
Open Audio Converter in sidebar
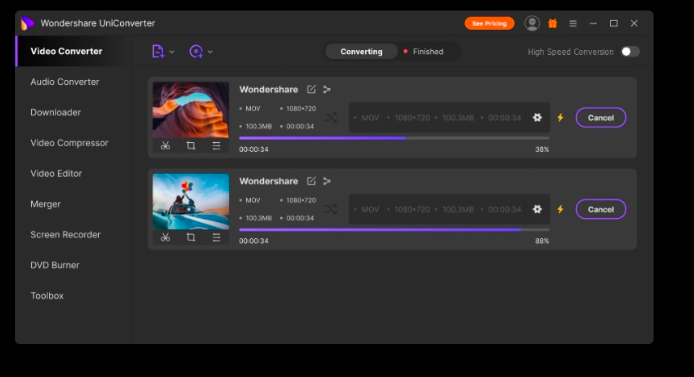pyautogui.click(x=65, y=82)
